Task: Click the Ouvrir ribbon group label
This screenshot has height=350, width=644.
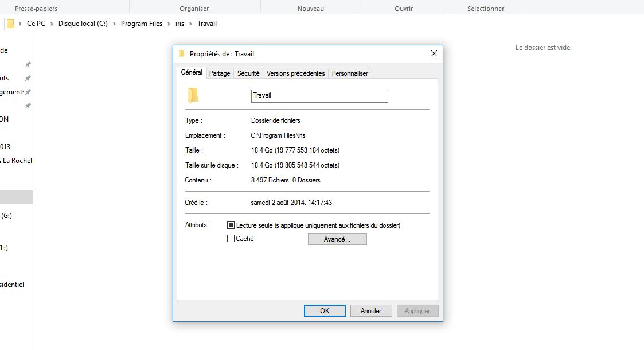Action: [x=404, y=9]
